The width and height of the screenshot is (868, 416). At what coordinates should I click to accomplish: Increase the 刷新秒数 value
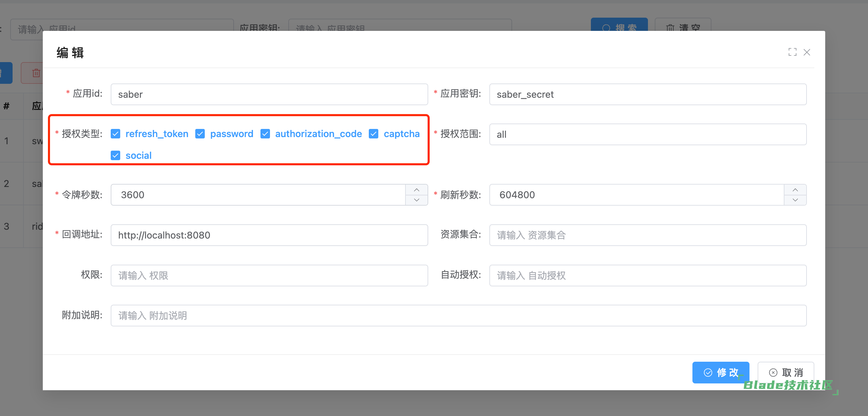click(x=795, y=190)
